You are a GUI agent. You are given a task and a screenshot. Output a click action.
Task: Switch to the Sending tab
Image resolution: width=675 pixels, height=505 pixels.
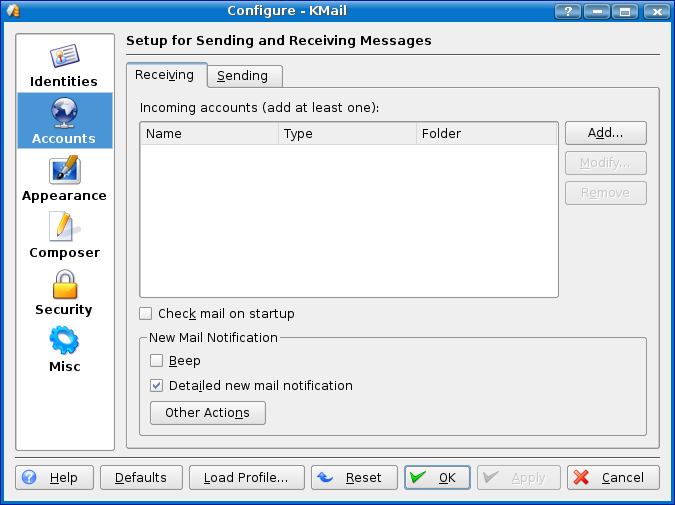pyautogui.click(x=245, y=76)
